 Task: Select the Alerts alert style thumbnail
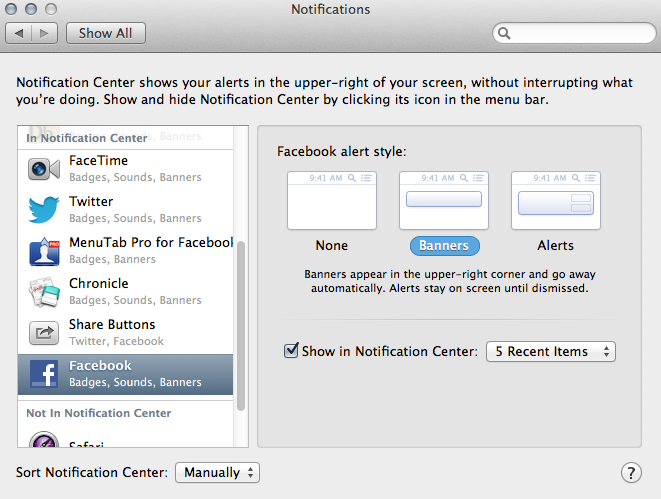556,201
